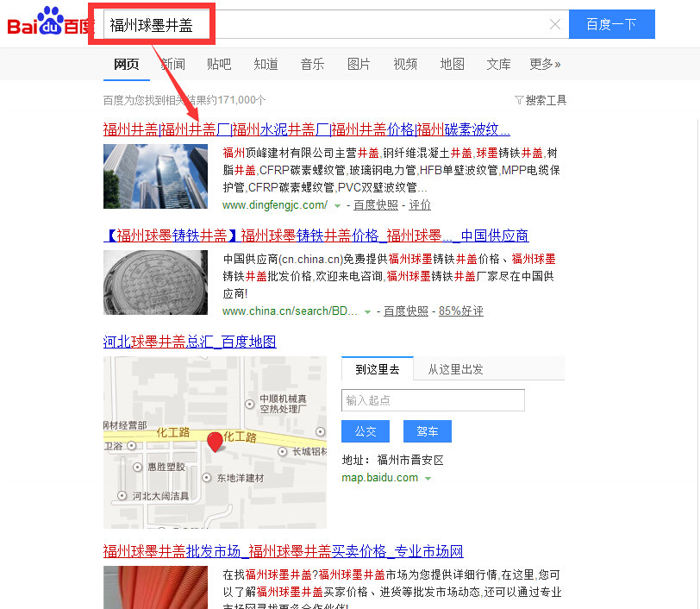Select the 到这里去 tab

(x=378, y=369)
